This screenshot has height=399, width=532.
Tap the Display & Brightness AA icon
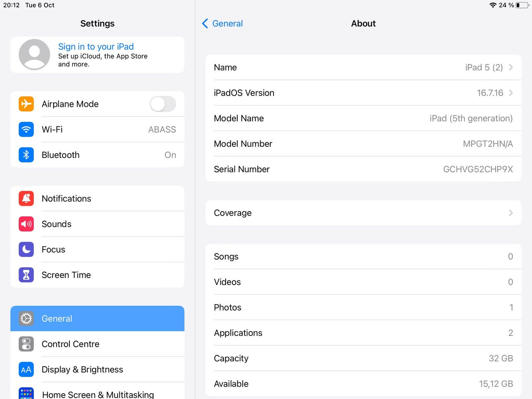point(26,369)
